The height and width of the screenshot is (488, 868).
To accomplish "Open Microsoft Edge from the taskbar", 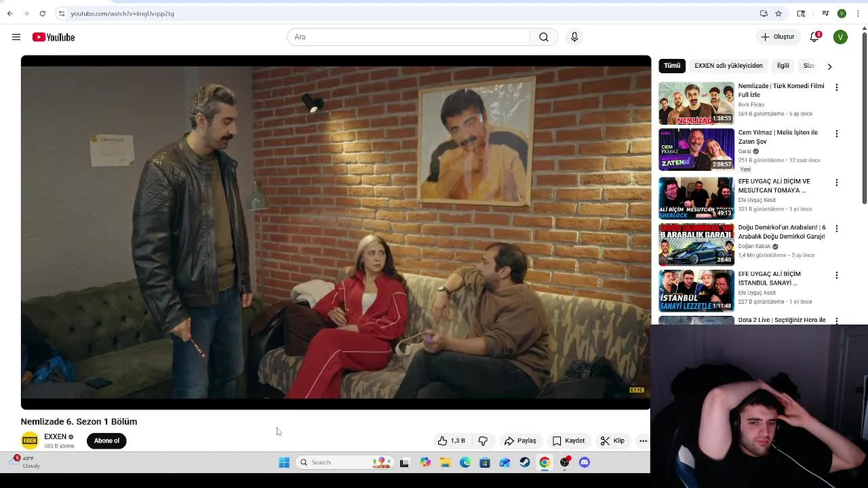I will pos(465,462).
